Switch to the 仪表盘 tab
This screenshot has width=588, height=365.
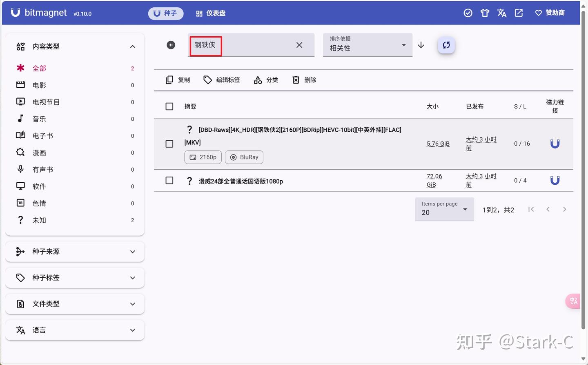(x=211, y=13)
